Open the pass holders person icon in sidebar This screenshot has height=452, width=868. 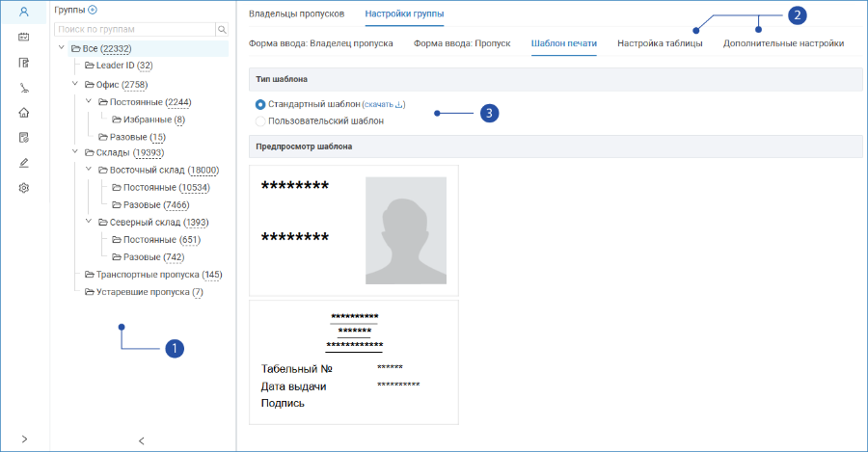pyautogui.click(x=24, y=12)
